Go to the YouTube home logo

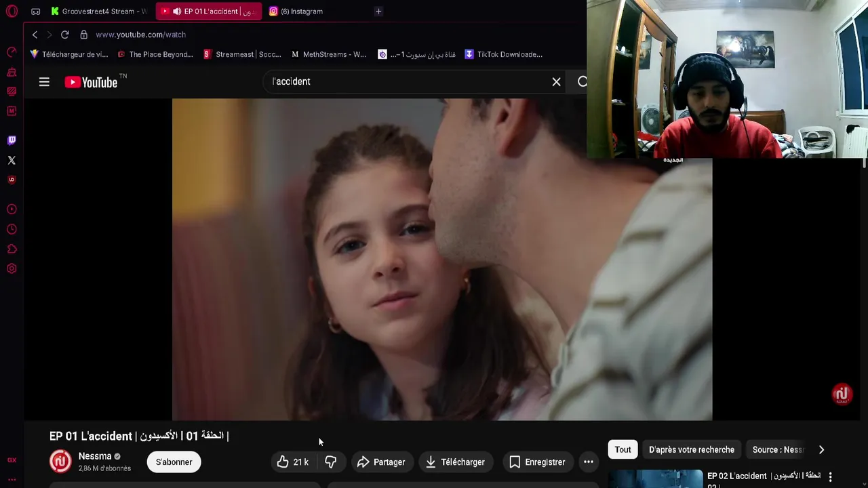coord(91,82)
